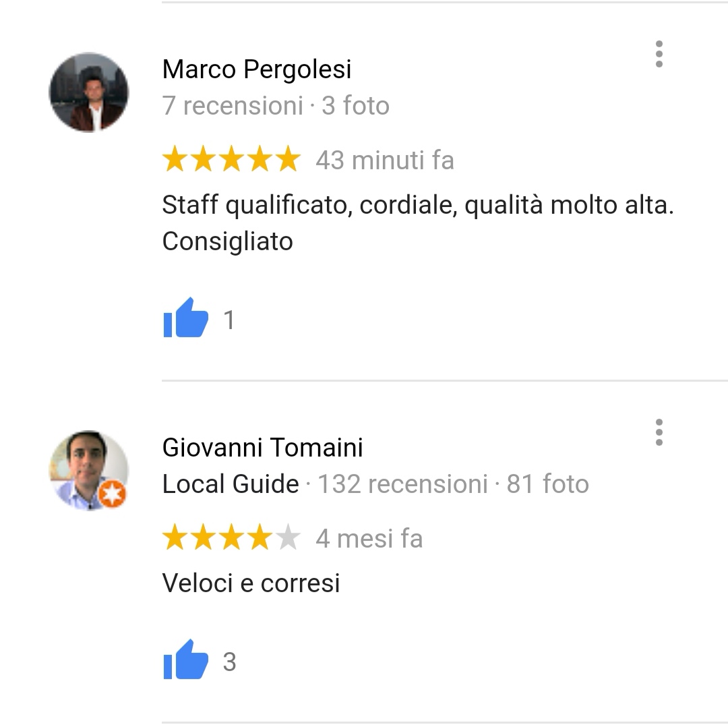
Task: Open the three-dot menu for Giovanni Tomaini's review
Action: pyautogui.click(x=659, y=432)
